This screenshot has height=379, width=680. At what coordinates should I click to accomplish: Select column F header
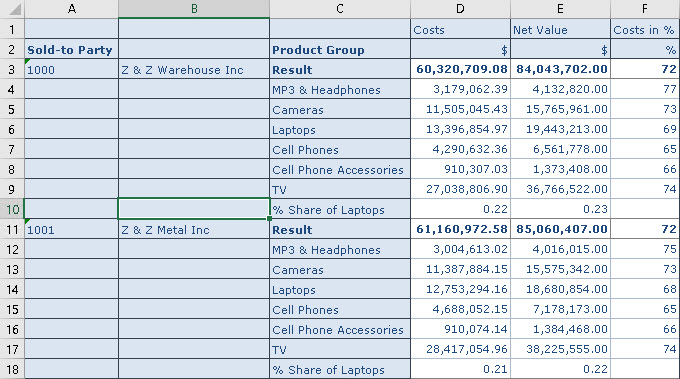coord(645,9)
